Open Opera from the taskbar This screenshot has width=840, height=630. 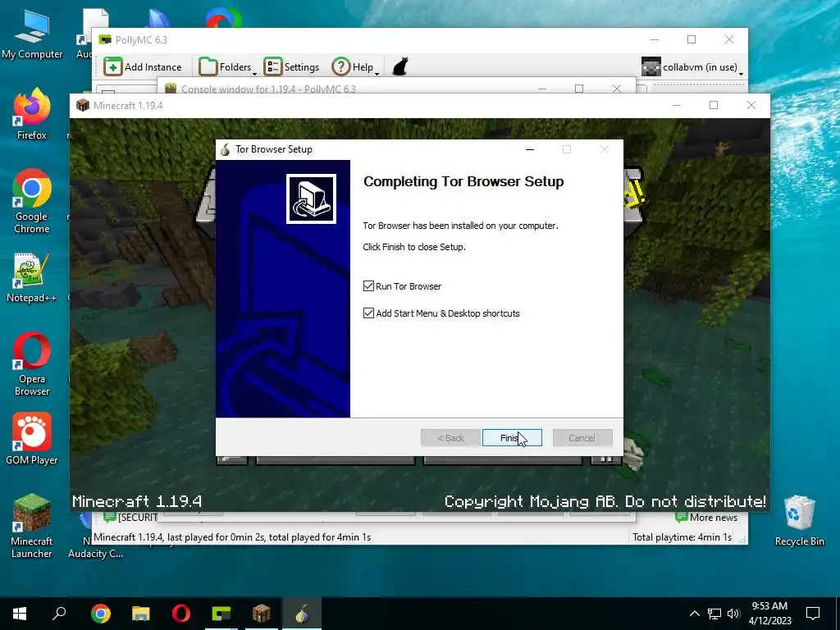coord(181,614)
